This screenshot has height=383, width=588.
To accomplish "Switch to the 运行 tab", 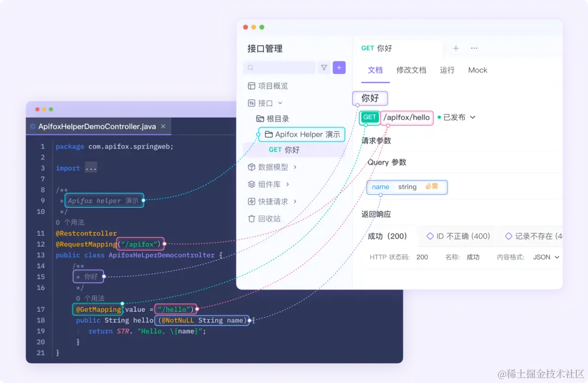I will pyautogui.click(x=447, y=70).
